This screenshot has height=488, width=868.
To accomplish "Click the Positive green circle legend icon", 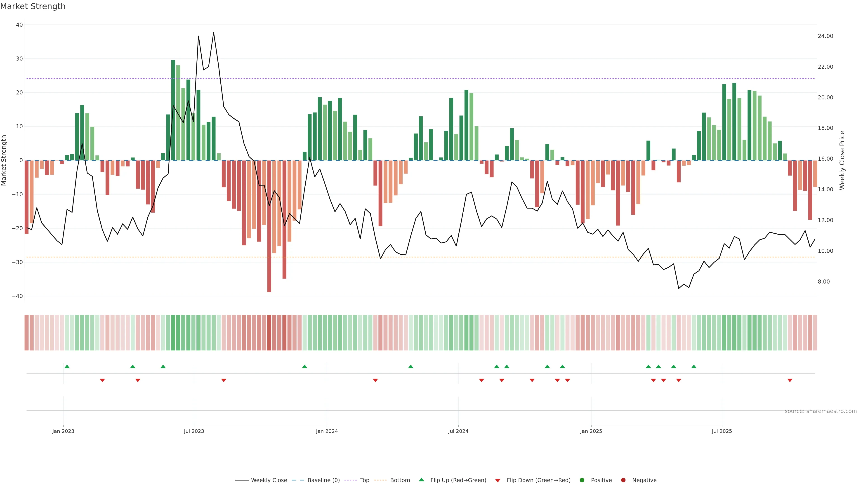I will click(x=582, y=480).
